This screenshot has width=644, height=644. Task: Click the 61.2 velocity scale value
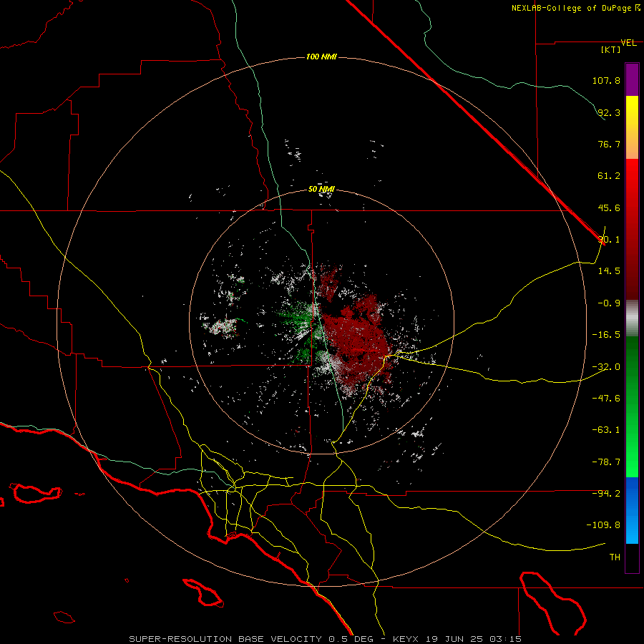point(609,176)
